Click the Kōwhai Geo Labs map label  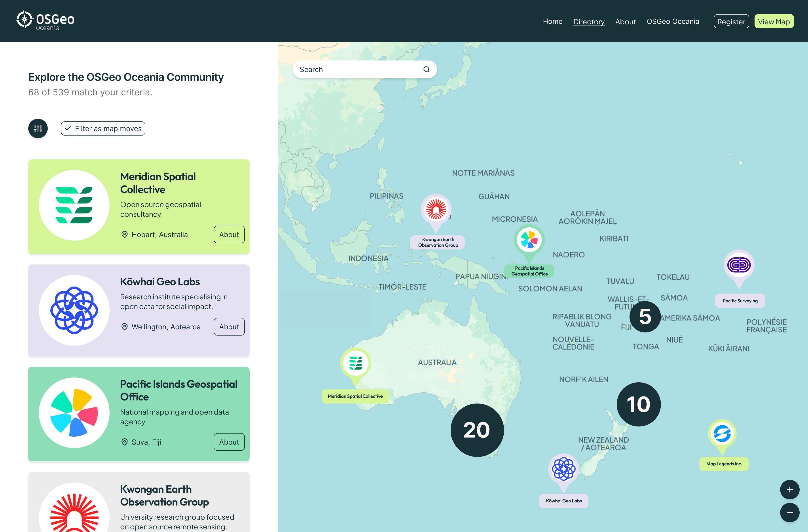pos(563,501)
